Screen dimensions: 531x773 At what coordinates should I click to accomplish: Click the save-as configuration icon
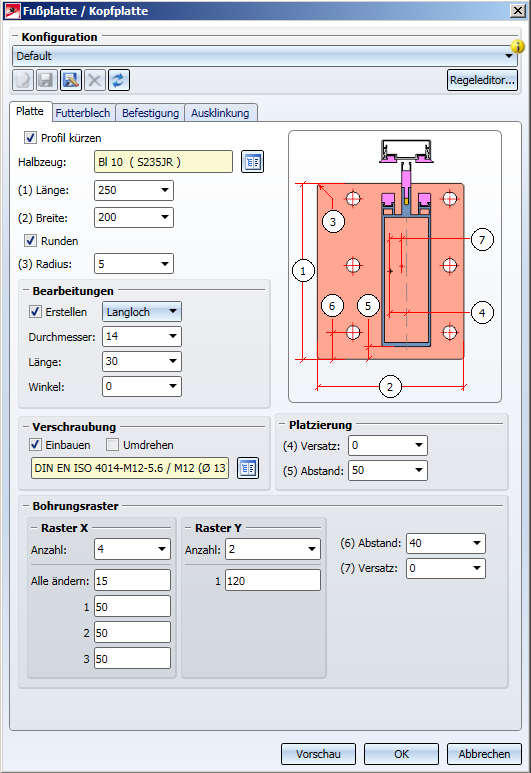point(71,80)
